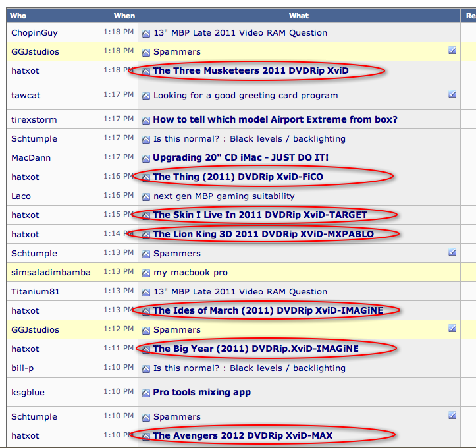View ksgblue's user profile
The height and width of the screenshot is (448, 476).
point(28,393)
